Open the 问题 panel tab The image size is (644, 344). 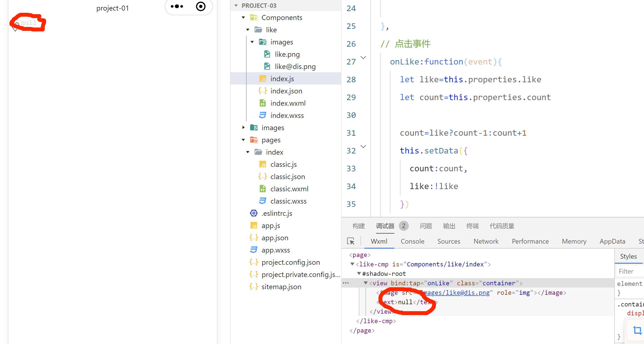426,226
